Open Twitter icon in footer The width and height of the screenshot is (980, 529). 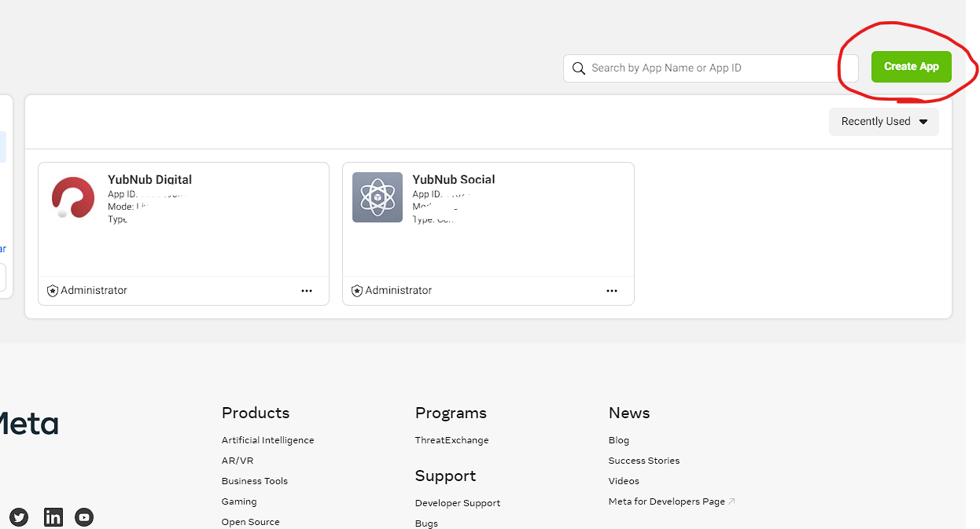19,517
